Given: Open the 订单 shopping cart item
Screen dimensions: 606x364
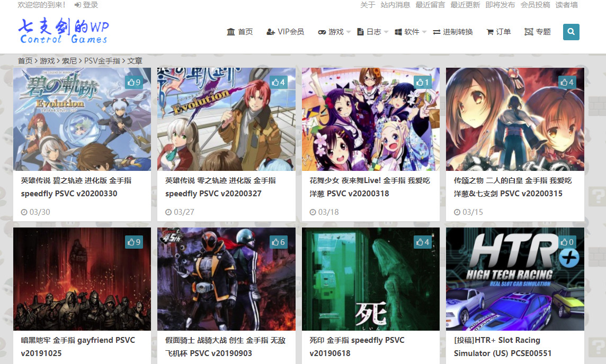Looking at the screenshot, I should (x=498, y=32).
